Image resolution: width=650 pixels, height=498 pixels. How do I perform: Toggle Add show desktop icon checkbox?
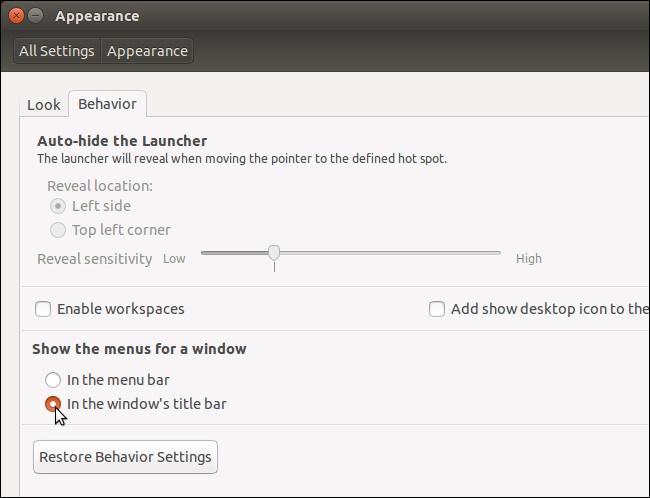tap(437, 310)
